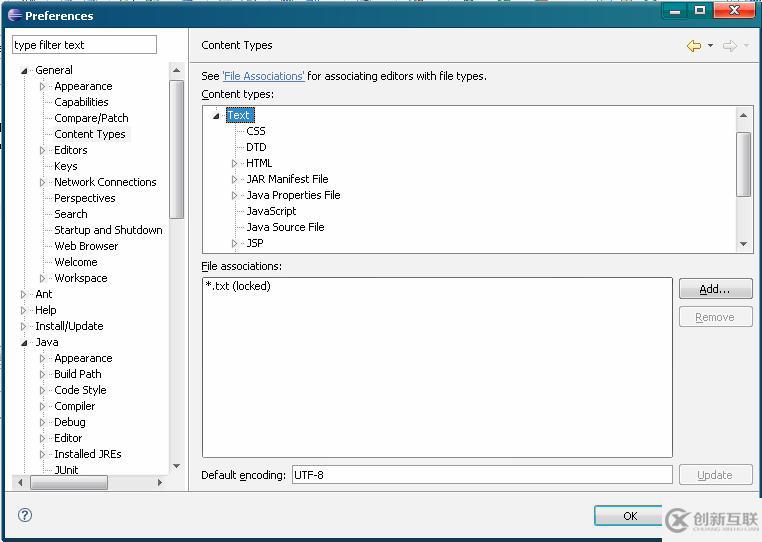This screenshot has width=762, height=542.
Task: Expand the Workspace tree node
Action: pos(43,279)
